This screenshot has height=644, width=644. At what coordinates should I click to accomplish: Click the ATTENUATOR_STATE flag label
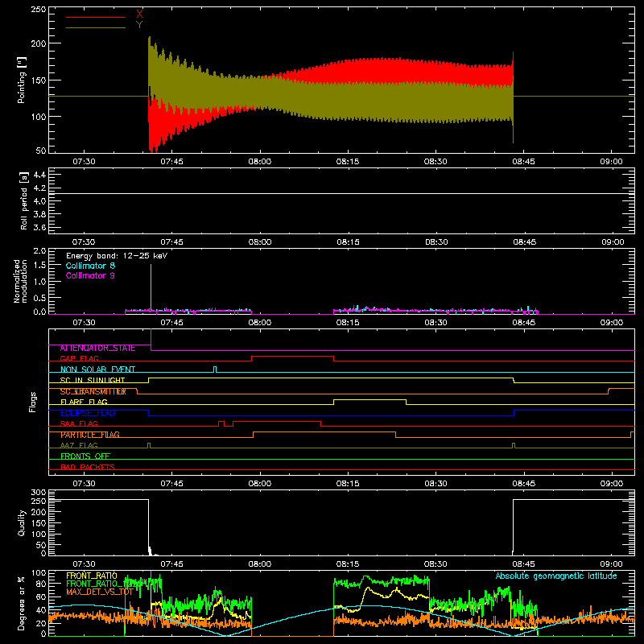click(x=97, y=348)
